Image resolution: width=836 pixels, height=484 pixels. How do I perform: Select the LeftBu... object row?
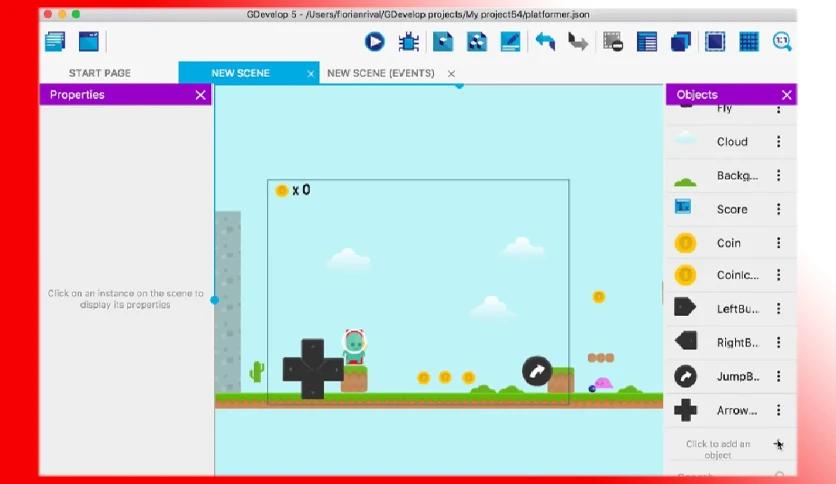point(731,309)
